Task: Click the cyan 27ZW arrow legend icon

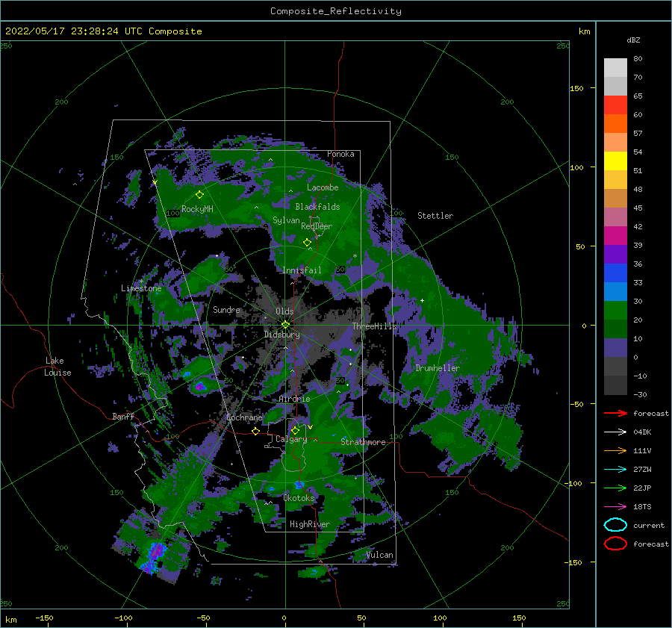Action: coord(615,470)
